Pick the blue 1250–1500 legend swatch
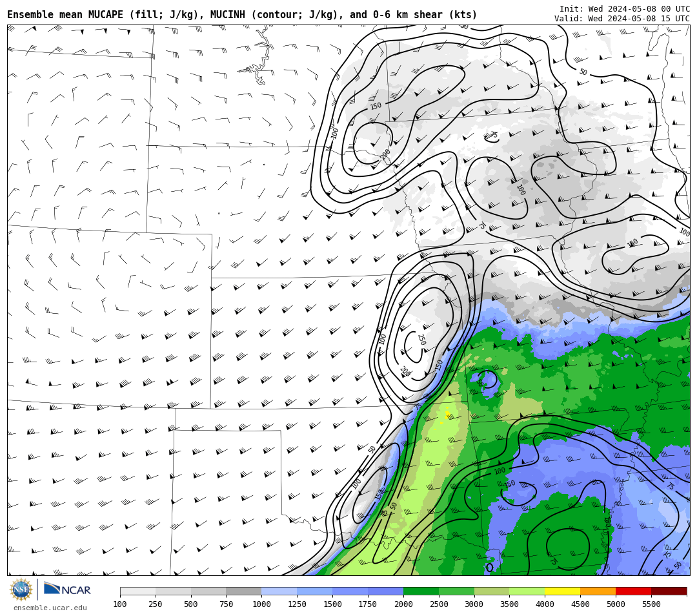The height and width of the screenshot is (616, 697). click(x=315, y=591)
